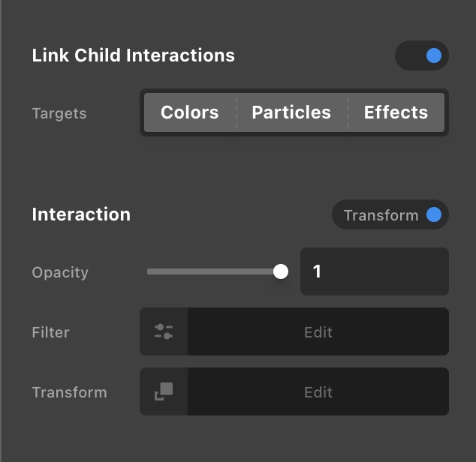The image size is (476, 462).
Task: Select the Particles target segment
Action: pyautogui.click(x=291, y=112)
